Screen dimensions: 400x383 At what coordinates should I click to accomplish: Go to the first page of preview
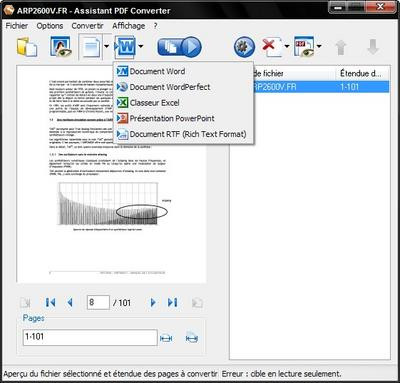pyautogui.click(x=50, y=302)
